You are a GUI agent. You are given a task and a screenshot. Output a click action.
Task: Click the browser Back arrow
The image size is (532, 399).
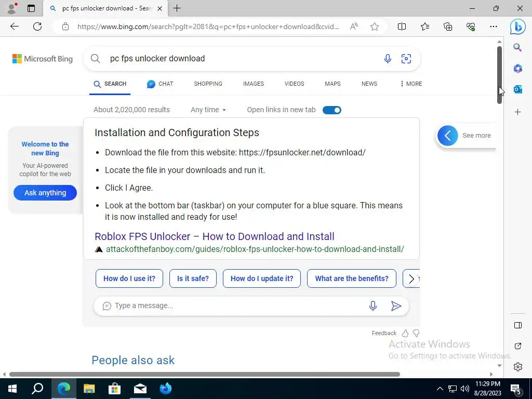coord(14,26)
